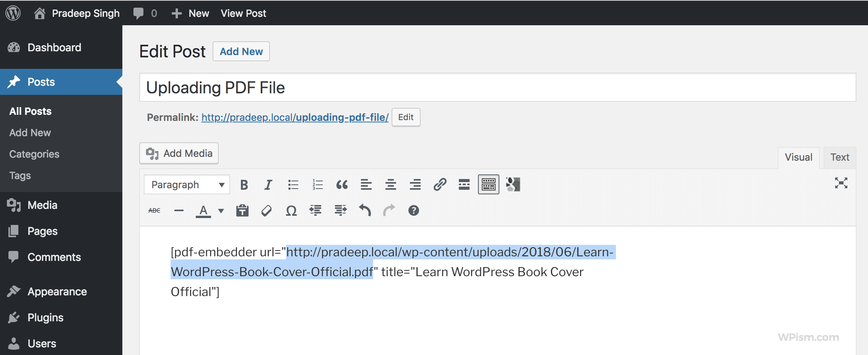Toggle a bulleted list
This screenshot has width=868, height=355.
coord(293,184)
